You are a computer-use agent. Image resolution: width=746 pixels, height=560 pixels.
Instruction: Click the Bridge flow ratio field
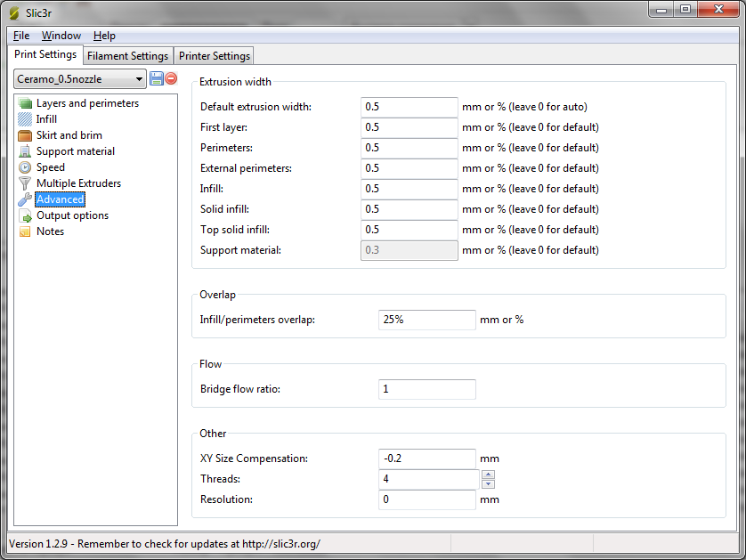point(427,389)
